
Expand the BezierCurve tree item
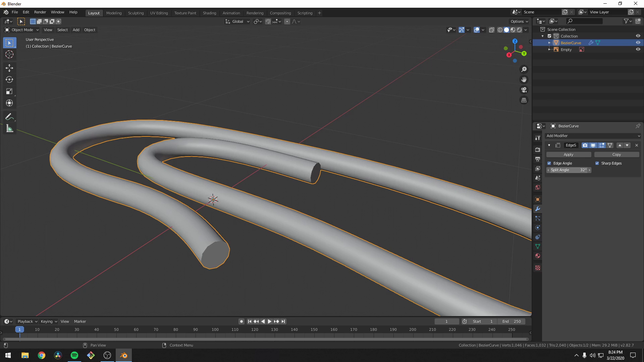(549, 43)
